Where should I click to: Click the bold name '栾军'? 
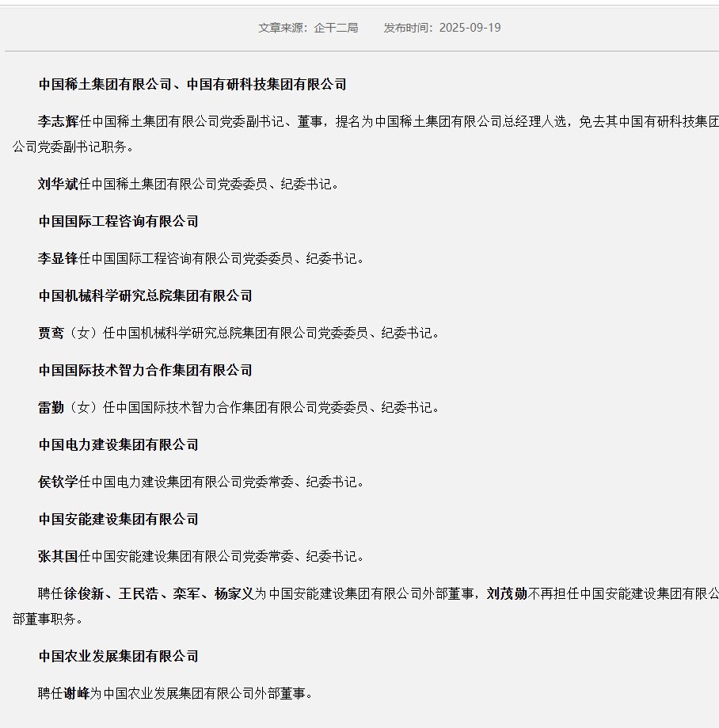[x=187, y=594]
